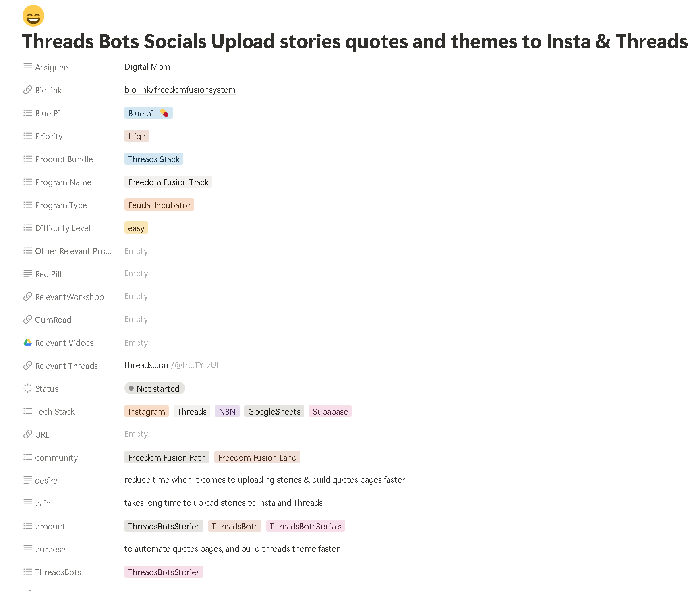Click the list icon beside Tech Stack
The width and height of the screenshot is (700, 591).
(x=27, y=411)
